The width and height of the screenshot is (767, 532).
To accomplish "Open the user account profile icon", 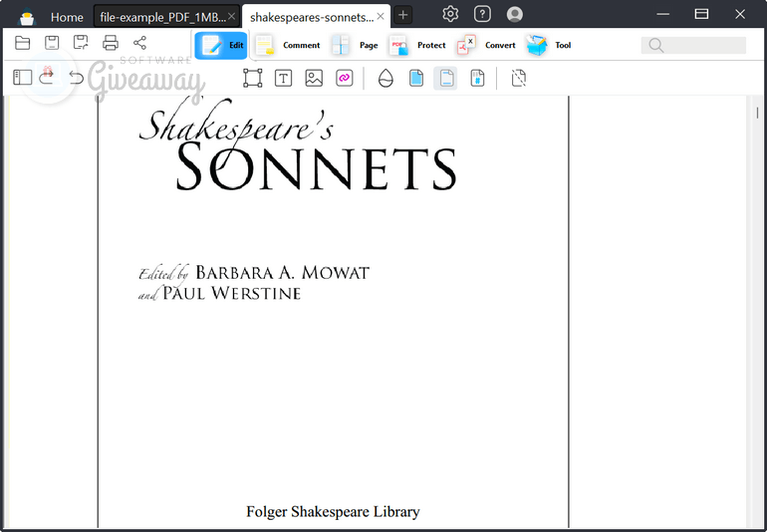I will [515, 14].
